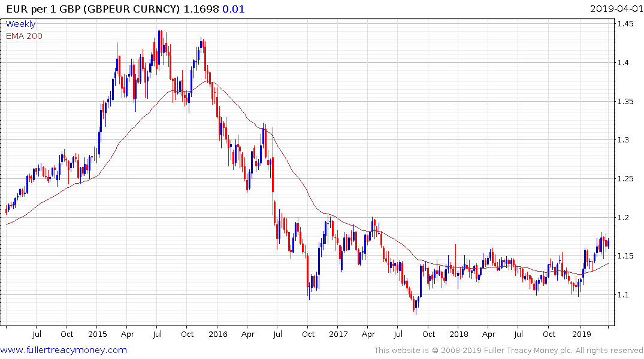The height and width of the screenshot is (359, 644).
Task: Click the 'Weekly' interval label
Action: point(20,24)
